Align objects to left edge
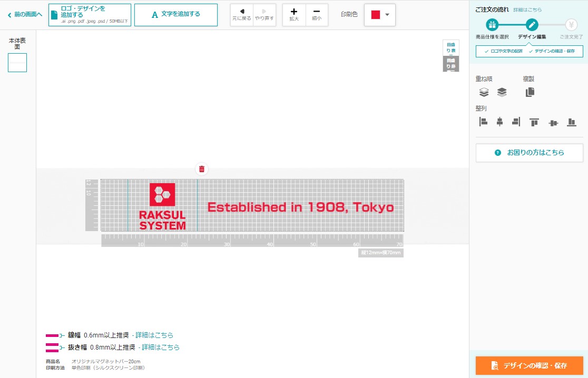588x378 pixels. [x=483, y=122]
